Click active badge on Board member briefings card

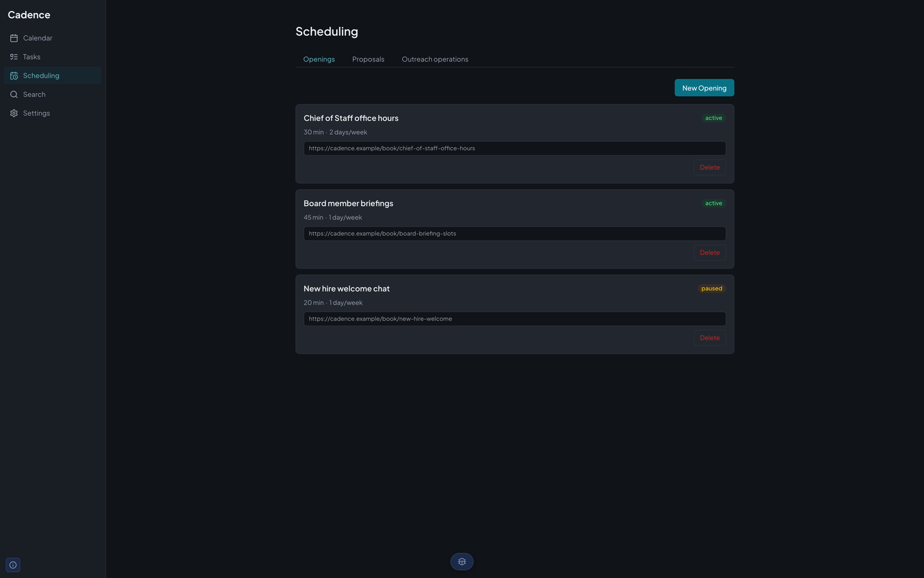(x=714, y=204)
